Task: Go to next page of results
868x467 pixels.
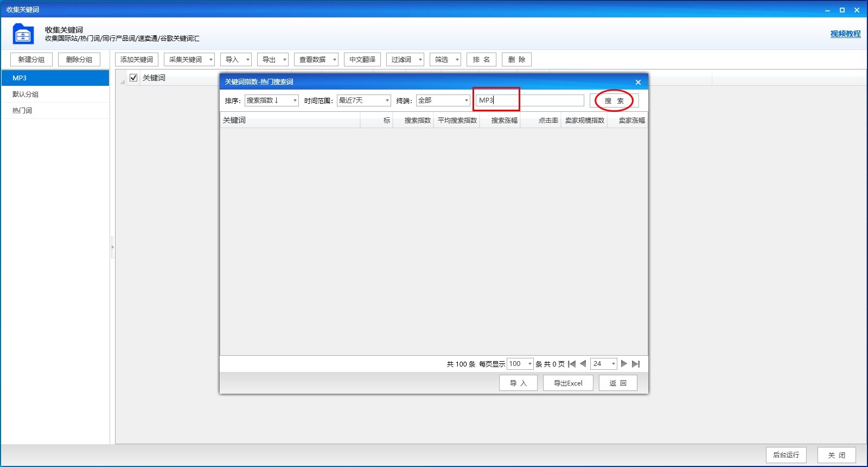Action: click(624, 364)
